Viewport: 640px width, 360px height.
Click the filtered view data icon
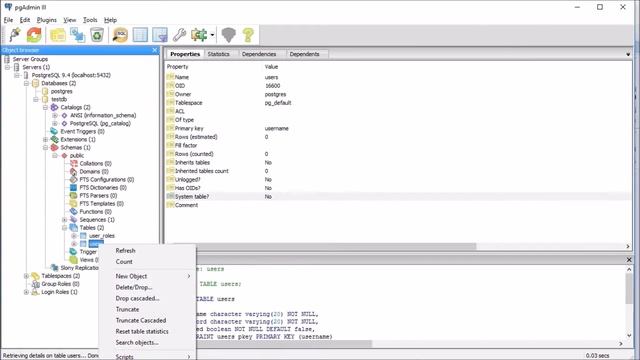pos(160,35)
